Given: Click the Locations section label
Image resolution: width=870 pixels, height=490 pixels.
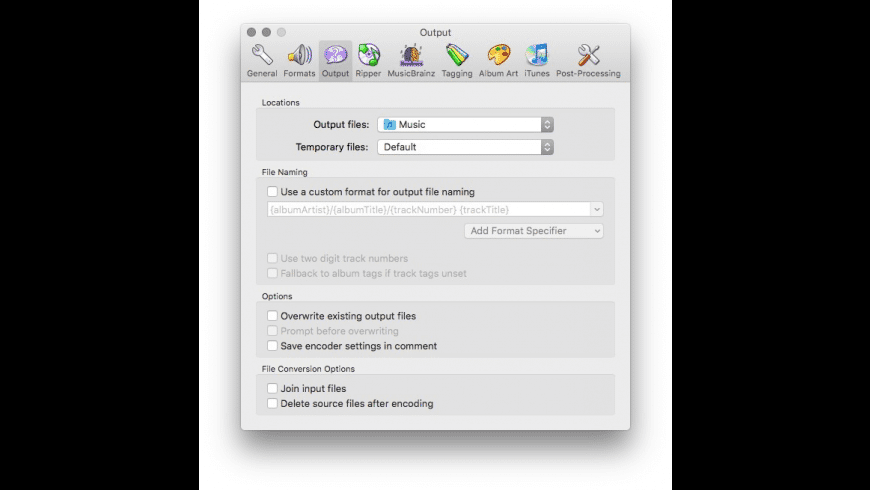Looking at the screenshot, I should click(x=280, y=103).
